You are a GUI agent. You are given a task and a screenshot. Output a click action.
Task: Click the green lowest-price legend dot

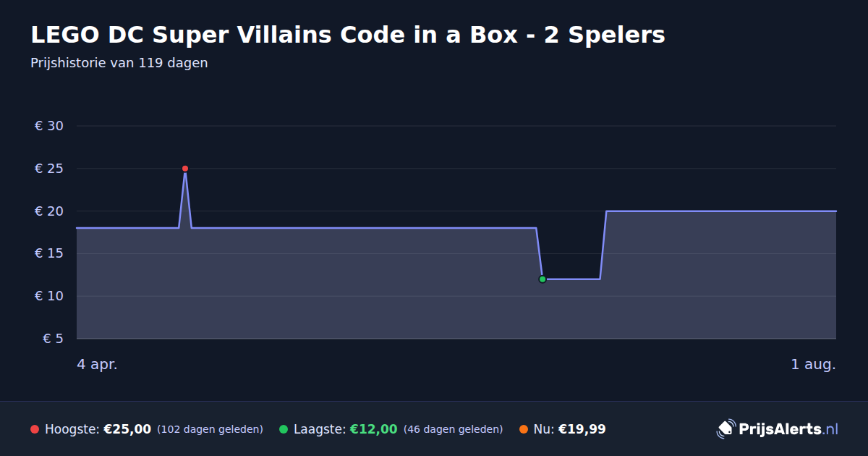[x=284, y=429]
